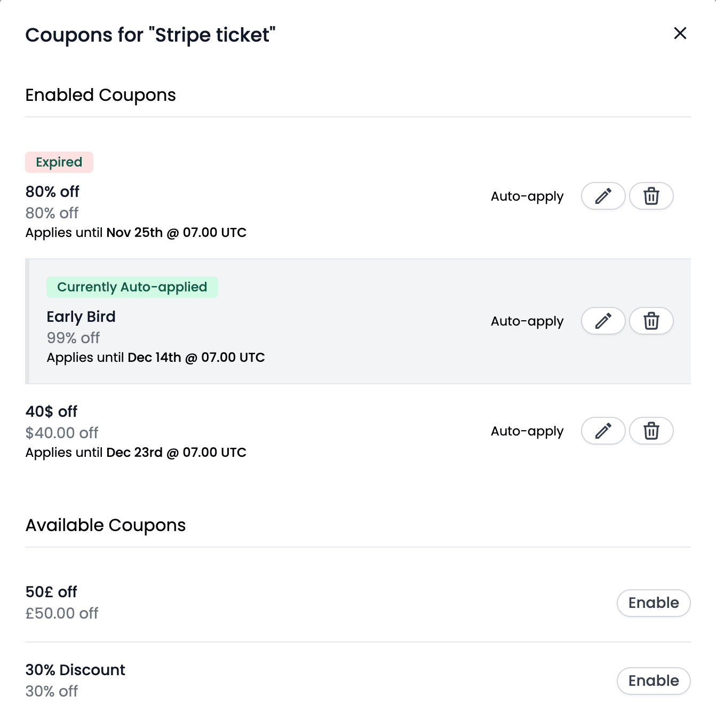This screenshot has height=728, width=716.
Task: Edit the 40$ off coupon
Action: [x=603, y=431]
